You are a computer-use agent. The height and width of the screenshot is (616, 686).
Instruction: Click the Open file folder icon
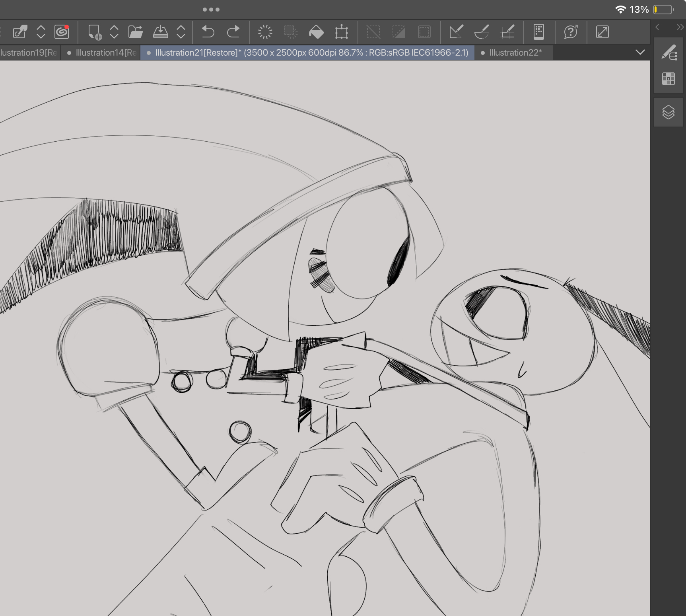tap(136, 32)
